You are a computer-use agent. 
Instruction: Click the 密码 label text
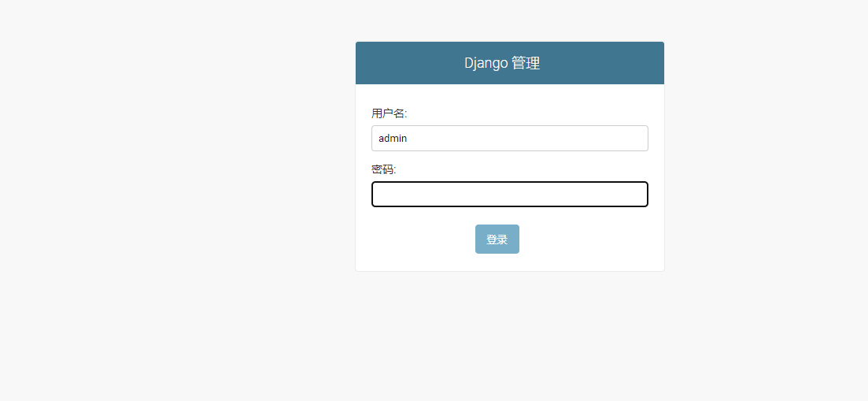(x=383, y=169)
